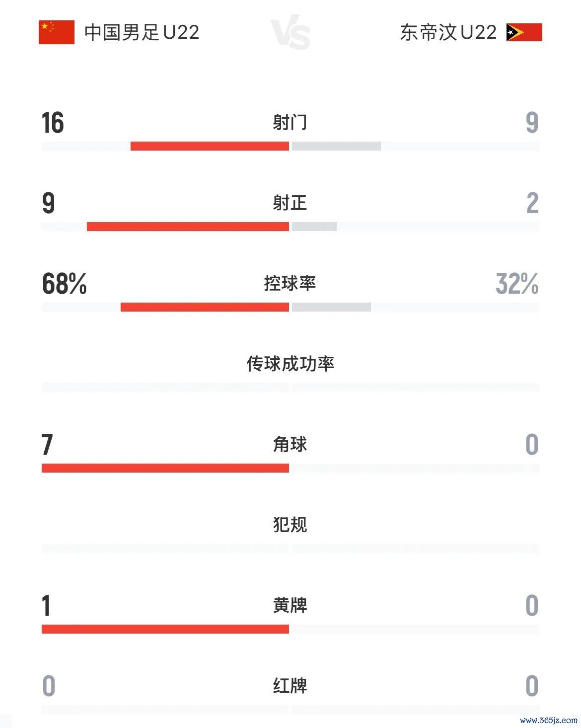Open the 中国男足U22 team name

point(142,32)
